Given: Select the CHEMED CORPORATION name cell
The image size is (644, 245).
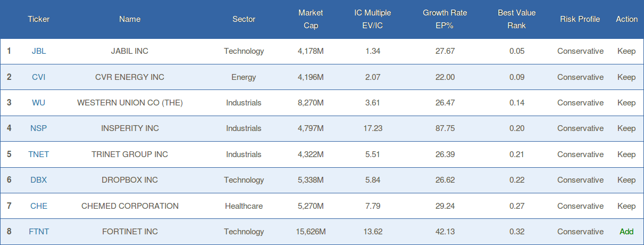Looking at the screenshot, I should coord(130,206).
